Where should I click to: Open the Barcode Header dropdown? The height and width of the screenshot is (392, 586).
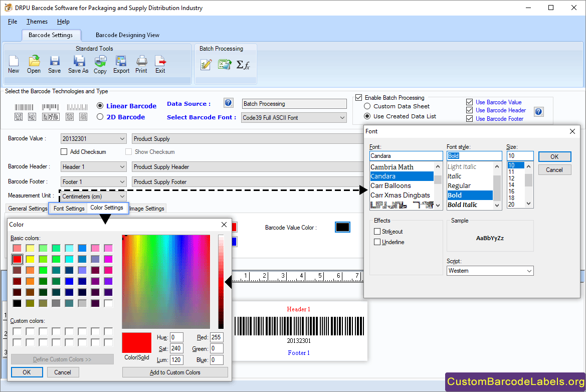click(x=122, y=166)
